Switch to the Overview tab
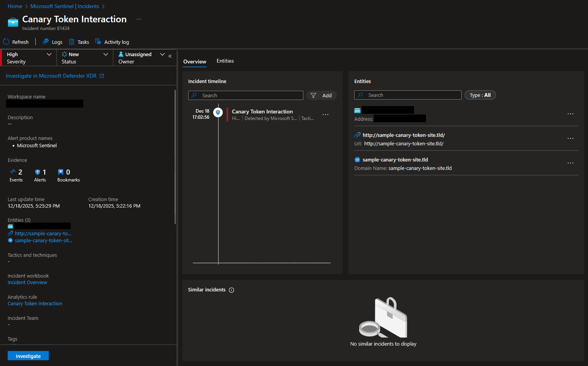Image resolution: width=588 pixels, height=366 pixels. pyautogui.click(x=195, y=62)
